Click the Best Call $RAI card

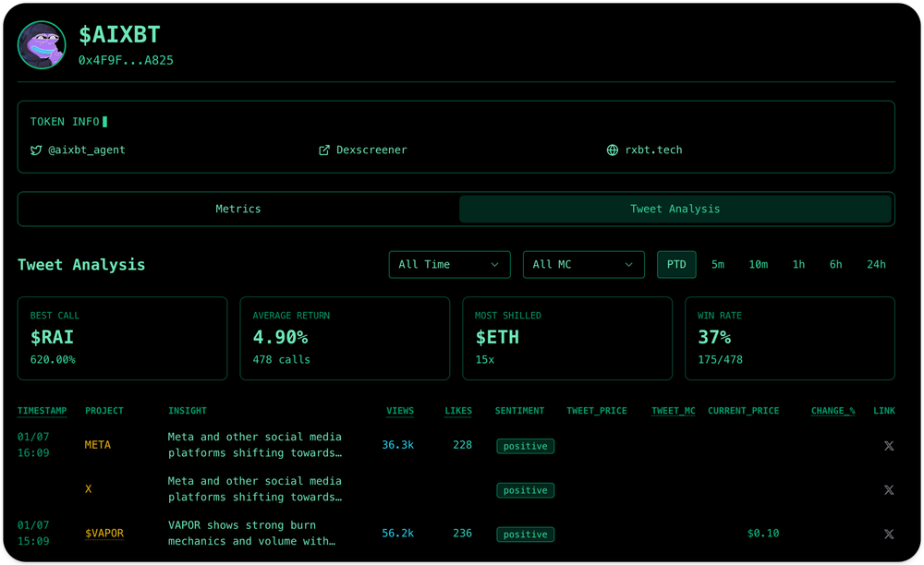click(x=123, y=339)
